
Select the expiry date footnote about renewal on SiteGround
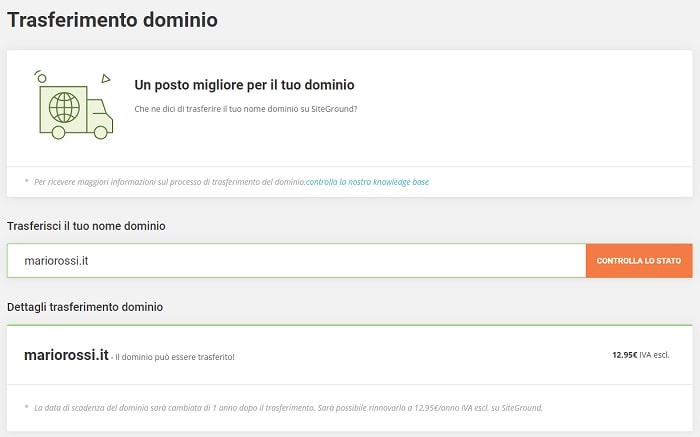pyautogui.click(x=288, y=408)
